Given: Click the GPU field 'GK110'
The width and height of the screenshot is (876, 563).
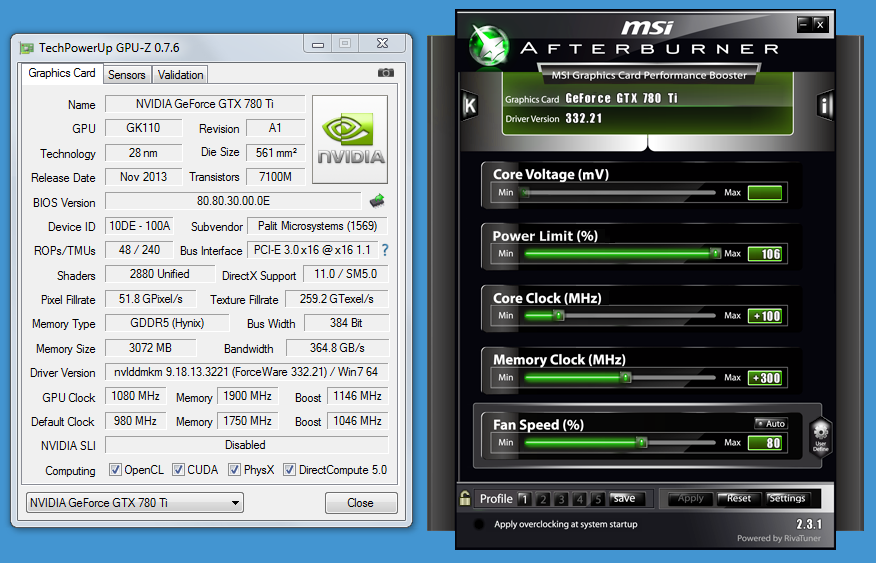Looking at the screenshot, I should click(x=144, y=128).
